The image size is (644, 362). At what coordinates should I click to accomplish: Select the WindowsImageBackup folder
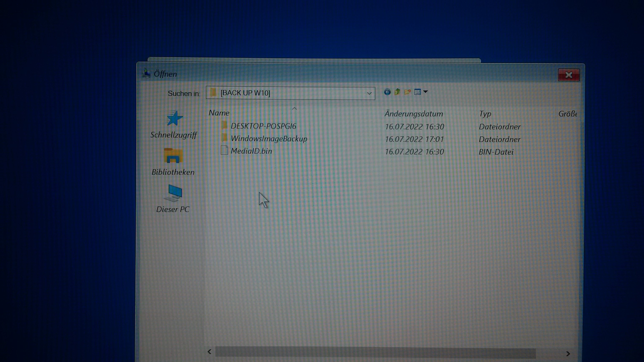click(269, 139)
